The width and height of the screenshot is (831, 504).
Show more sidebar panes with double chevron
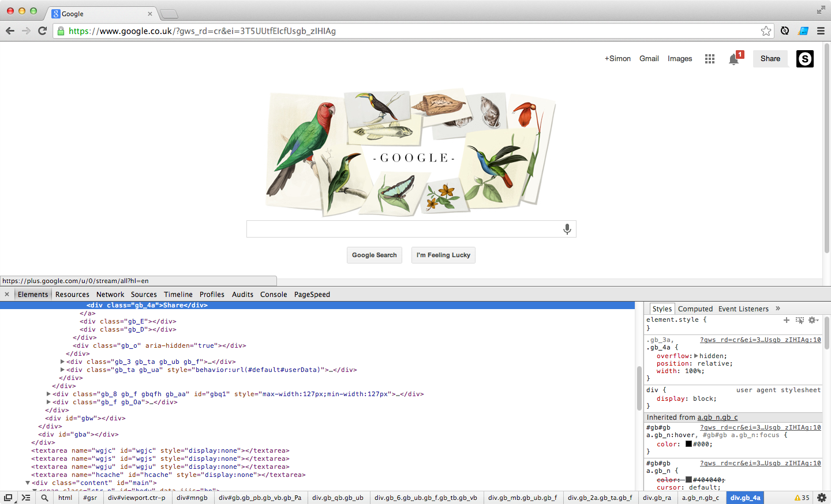coord(778,309)
